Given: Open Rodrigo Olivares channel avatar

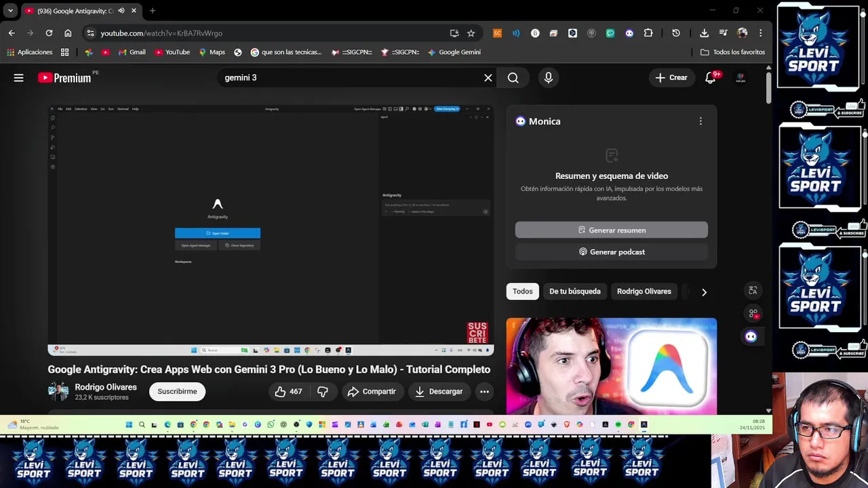Looking at the screenshot, I should (58, 392).
